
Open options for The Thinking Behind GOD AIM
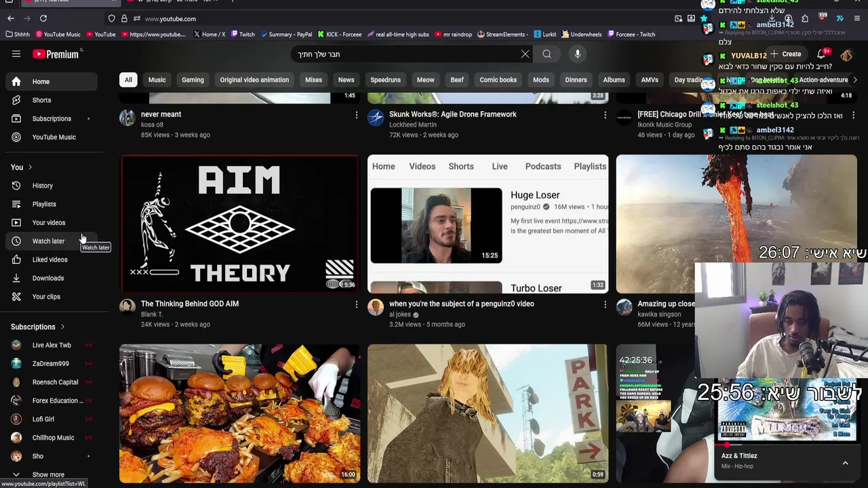[x=356, y=305]
